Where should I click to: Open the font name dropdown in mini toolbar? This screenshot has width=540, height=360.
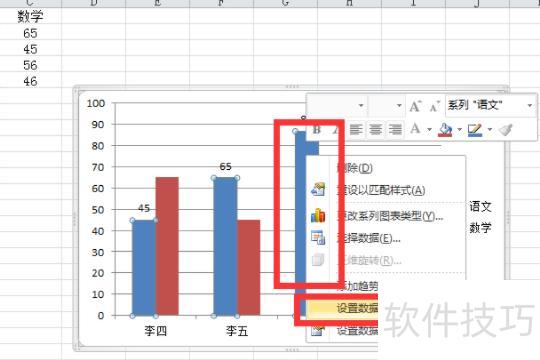click(x=361, y=105)
